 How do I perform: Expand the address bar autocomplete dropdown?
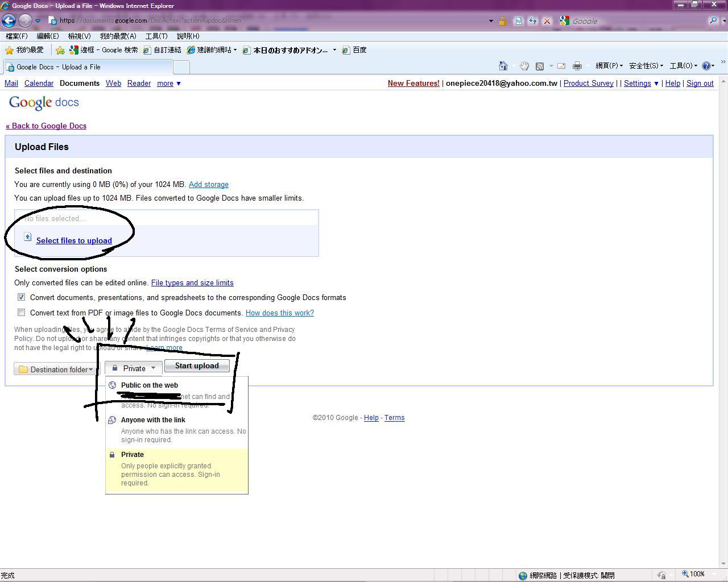click(491, 21)
